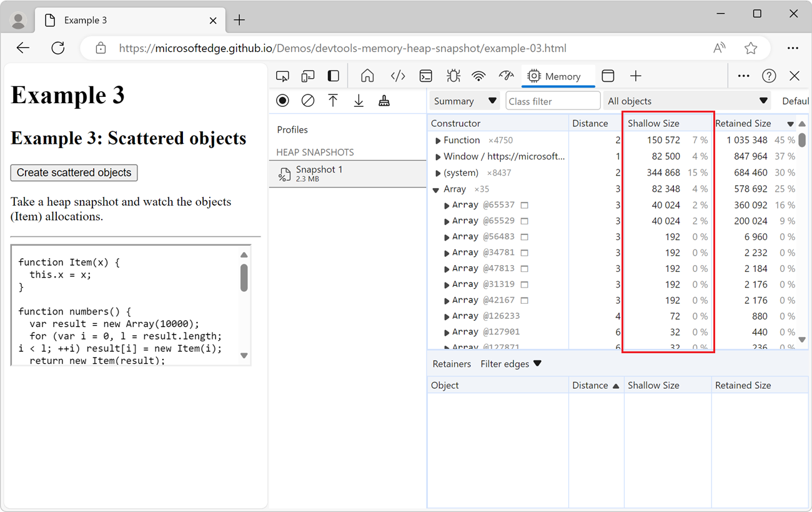Expand the (system) constructor row
The height and width of the screenshot is (512, 812).
[x=438, y=173]
